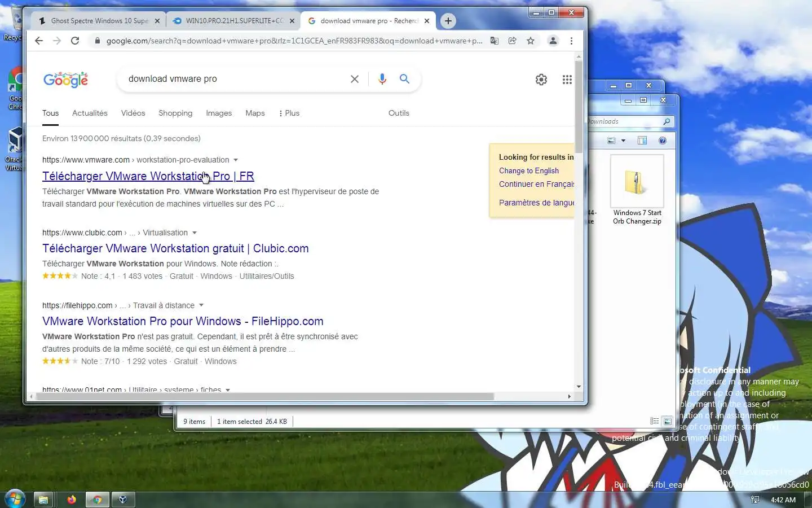Select Windows 7 Start Orb Changer.zip file
The image size is (812, 508).
point(637,191)
